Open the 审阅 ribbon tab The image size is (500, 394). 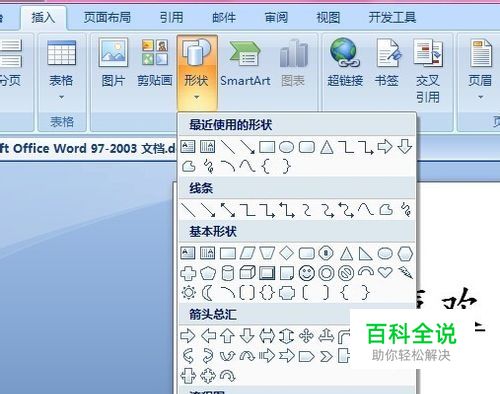(276, 17)
